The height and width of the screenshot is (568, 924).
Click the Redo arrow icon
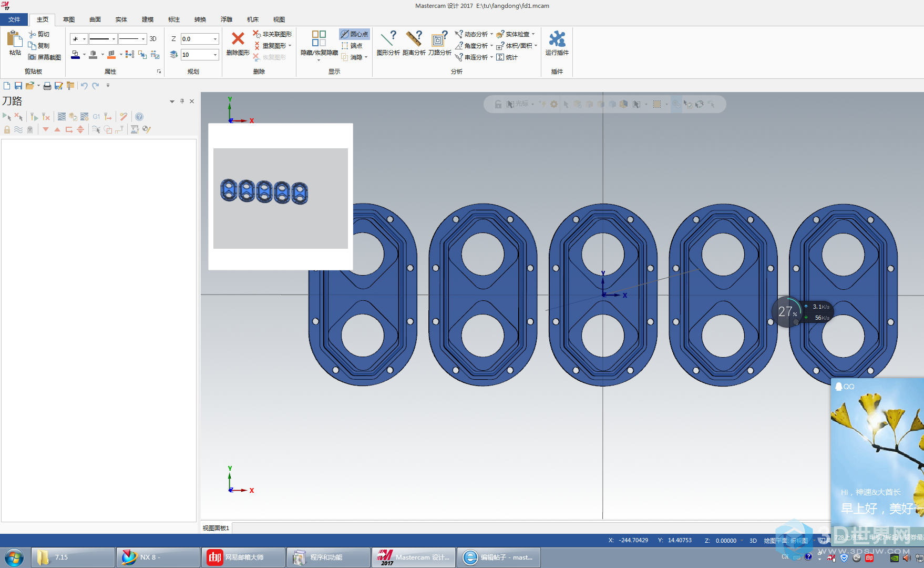[x=96, y=86]
